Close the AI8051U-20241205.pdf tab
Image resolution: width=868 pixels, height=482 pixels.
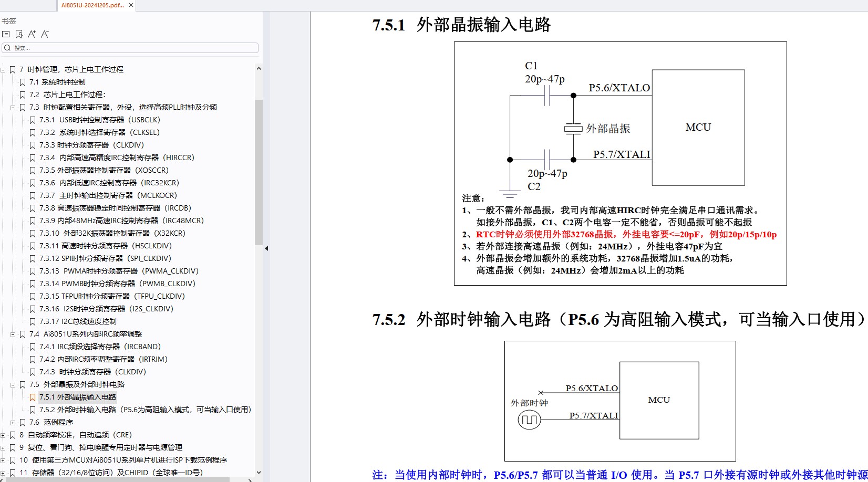click(x=131, y=5)
